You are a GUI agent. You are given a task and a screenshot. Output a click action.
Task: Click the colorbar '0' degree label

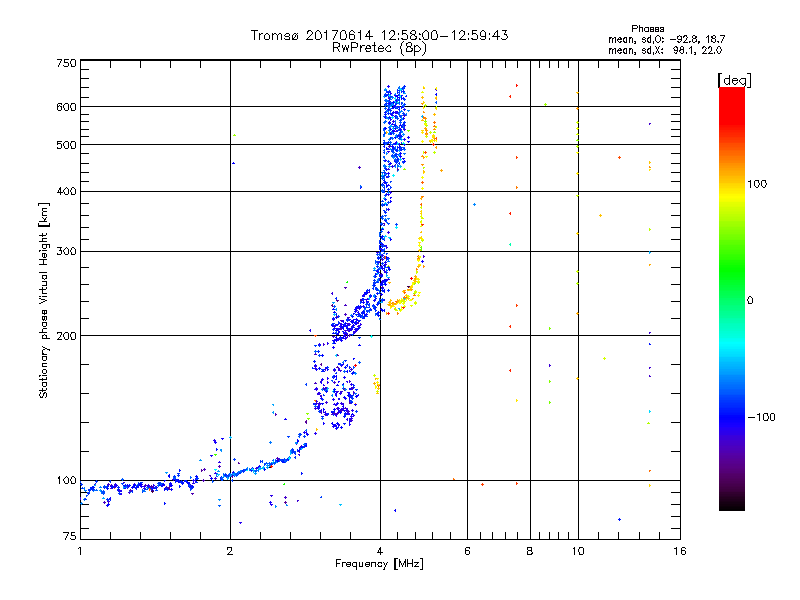pos(750,301)
